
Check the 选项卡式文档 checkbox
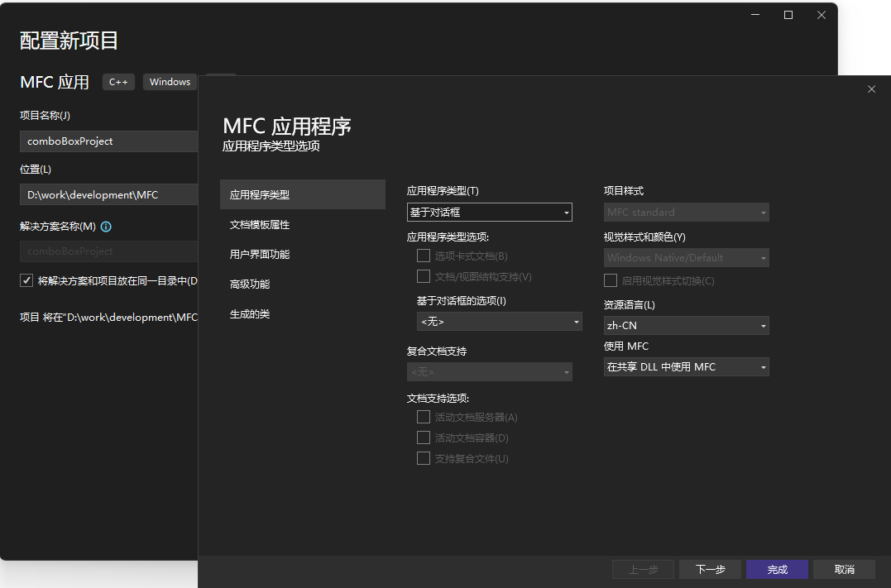coord(423,256)
